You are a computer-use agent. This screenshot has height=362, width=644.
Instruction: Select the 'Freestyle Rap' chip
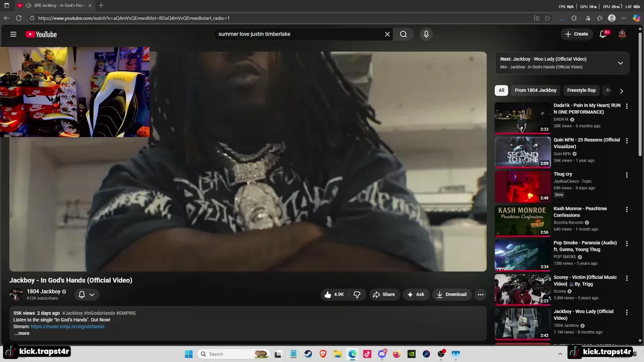click(581, 90)
